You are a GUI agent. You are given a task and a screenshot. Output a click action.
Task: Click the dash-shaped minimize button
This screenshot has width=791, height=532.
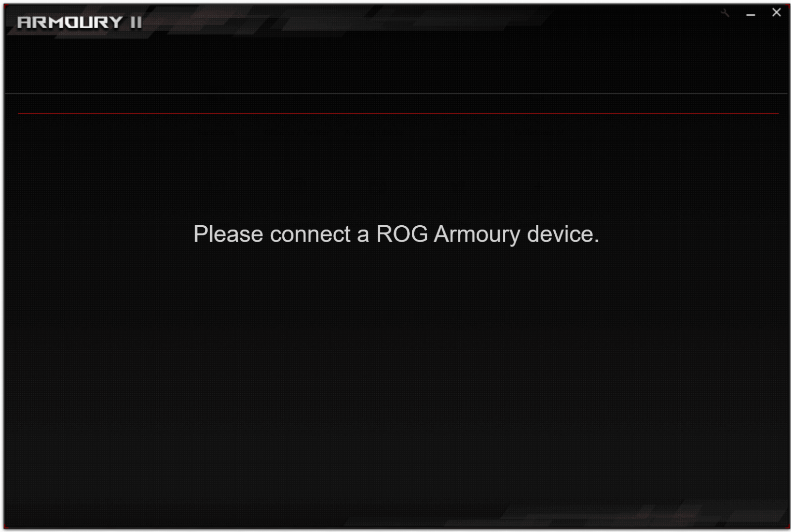(x=750, y=15)
